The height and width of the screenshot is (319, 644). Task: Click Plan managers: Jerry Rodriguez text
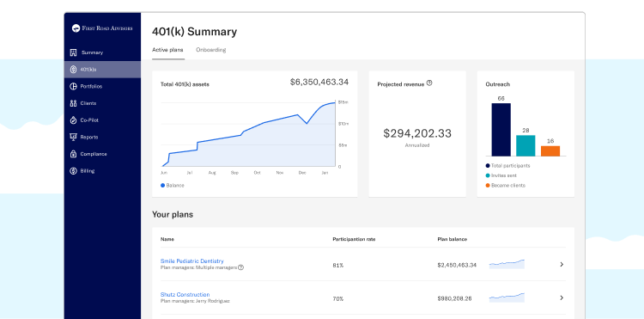click(195, 301)
